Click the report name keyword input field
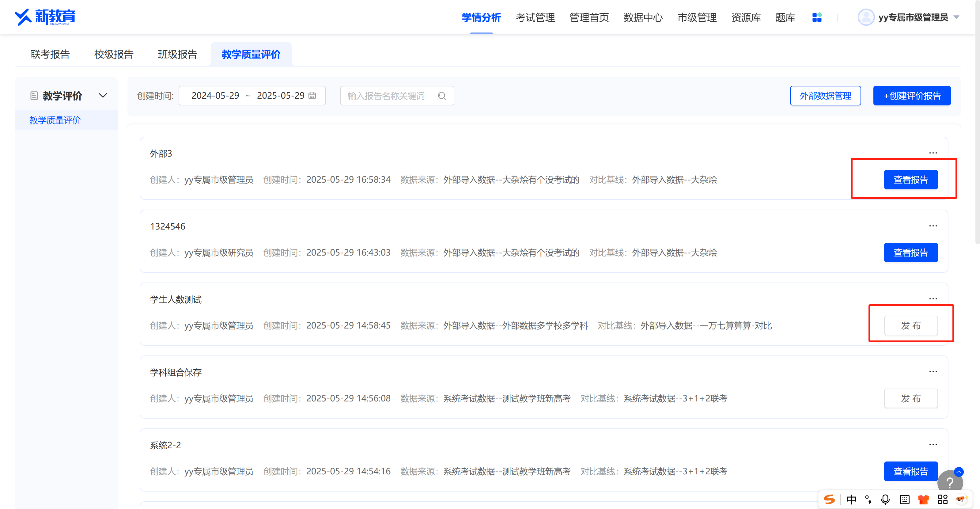This screenshot has width=980, height=509. pos(388,96)
